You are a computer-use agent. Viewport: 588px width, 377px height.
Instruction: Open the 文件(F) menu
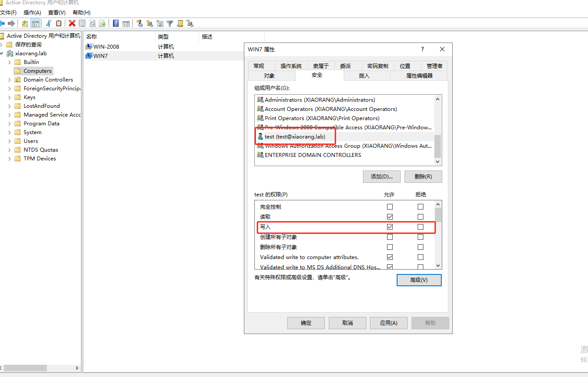pyautogui.click(x=8, y=13)
